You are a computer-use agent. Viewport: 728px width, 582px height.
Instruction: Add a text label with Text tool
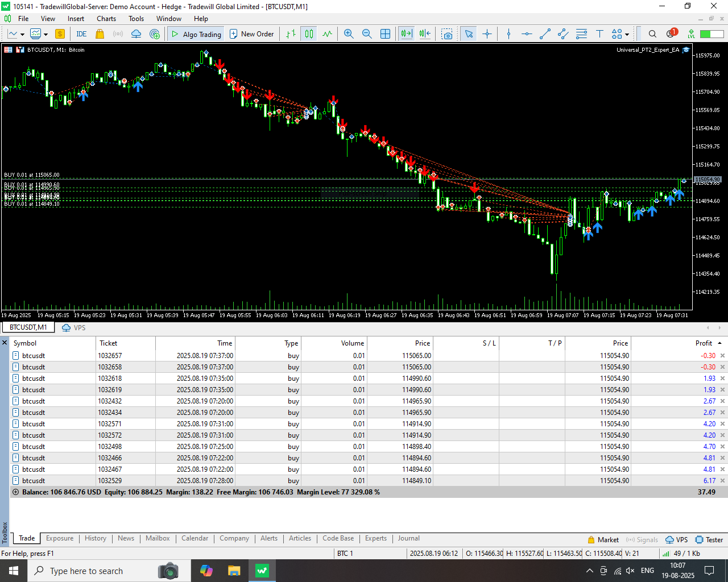(x=599, y=34)
